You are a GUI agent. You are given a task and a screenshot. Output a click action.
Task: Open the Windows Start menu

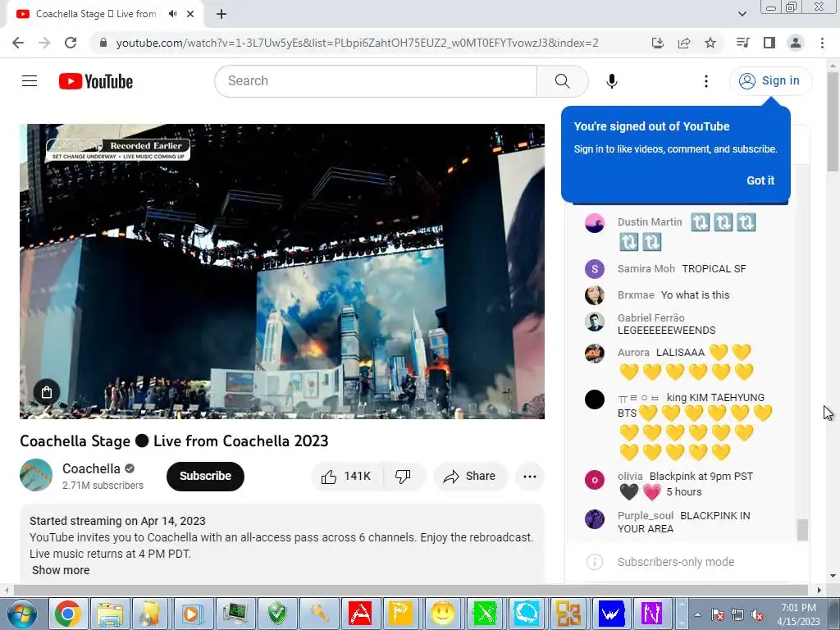tap(21, 614)
